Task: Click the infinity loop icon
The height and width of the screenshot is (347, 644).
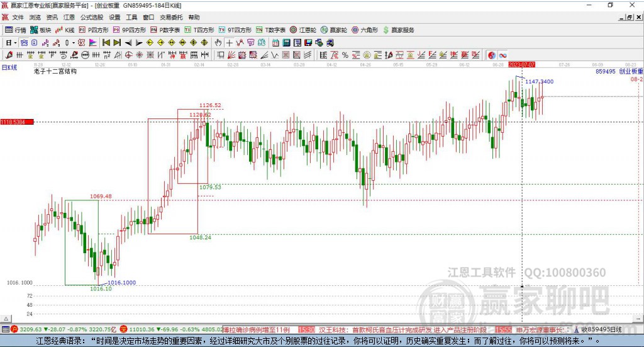Action: 502,55
